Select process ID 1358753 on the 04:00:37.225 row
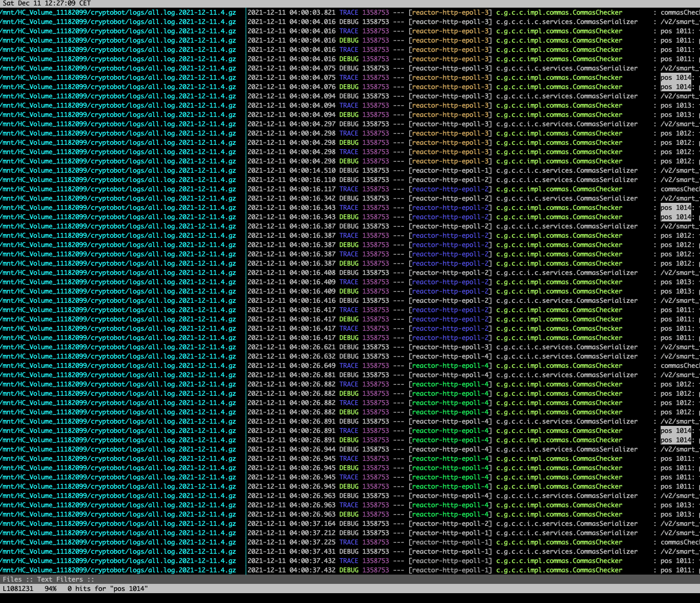Image resolution: width=700 pixels, height=603 pixels. click(375, 542)
